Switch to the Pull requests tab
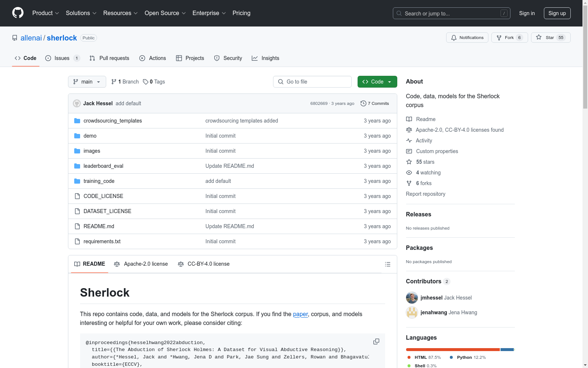 click(110, 58)
